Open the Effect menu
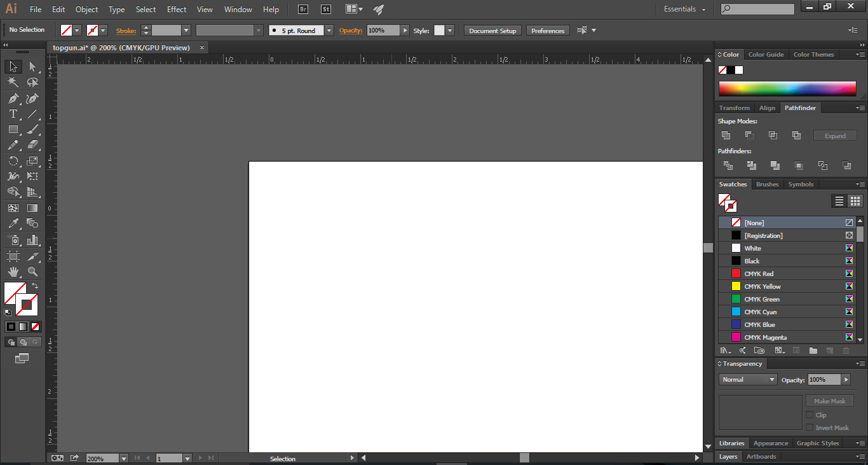The image size is (868, 465). click(176, 9)
